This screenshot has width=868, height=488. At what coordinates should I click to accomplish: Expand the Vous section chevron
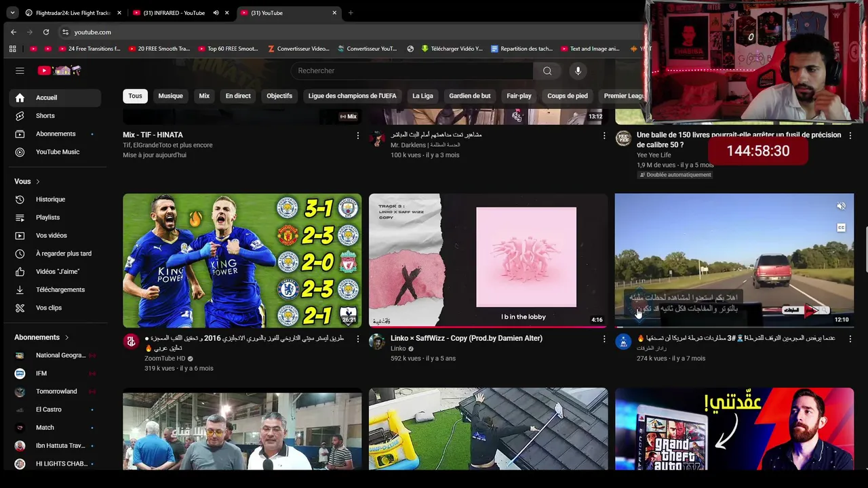click(38, 182)
